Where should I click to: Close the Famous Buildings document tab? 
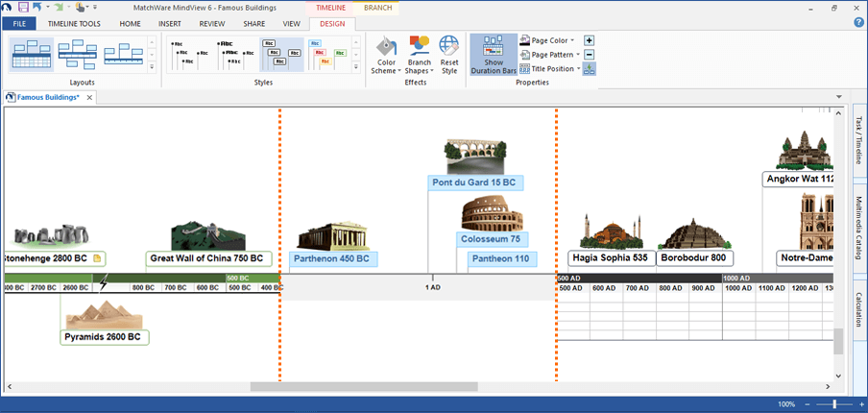pyautogui.click(x=89, y=97)
